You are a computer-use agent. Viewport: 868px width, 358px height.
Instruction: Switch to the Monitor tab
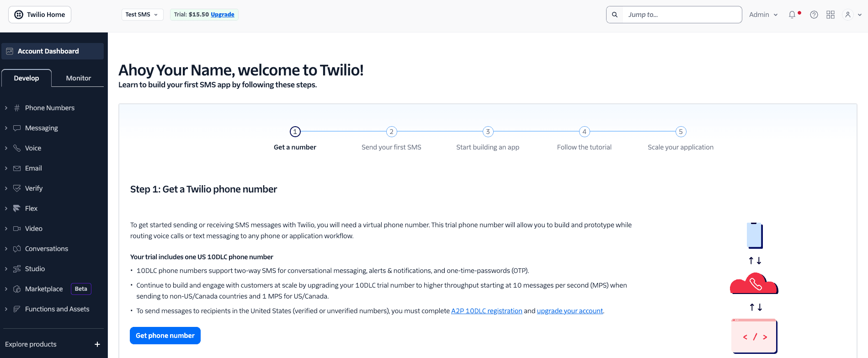pos(78,78)
